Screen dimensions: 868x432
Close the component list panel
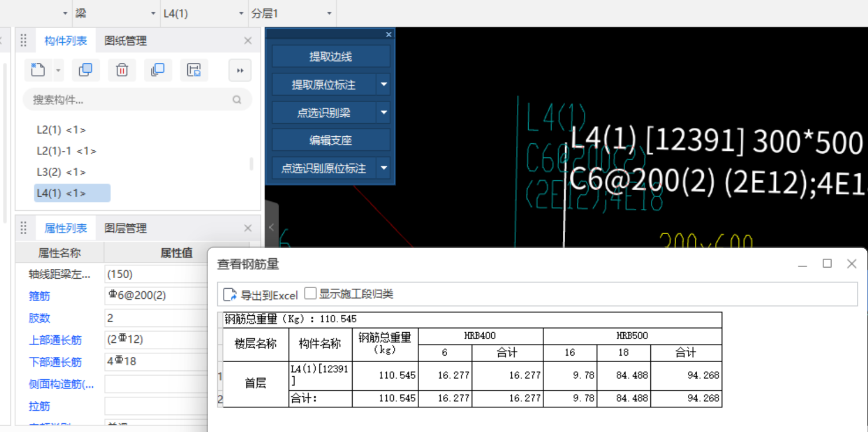pos(248,41)
